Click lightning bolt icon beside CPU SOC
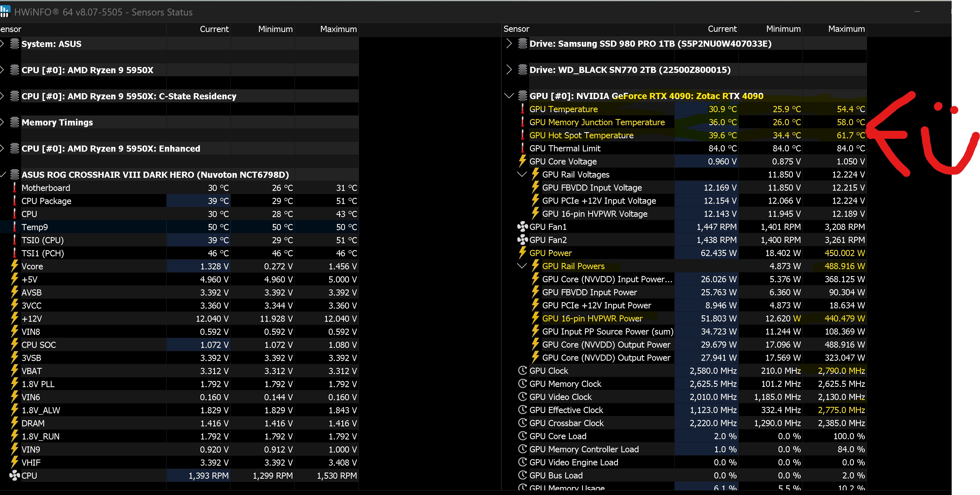The image size is (980, 495). click(14, 345)
